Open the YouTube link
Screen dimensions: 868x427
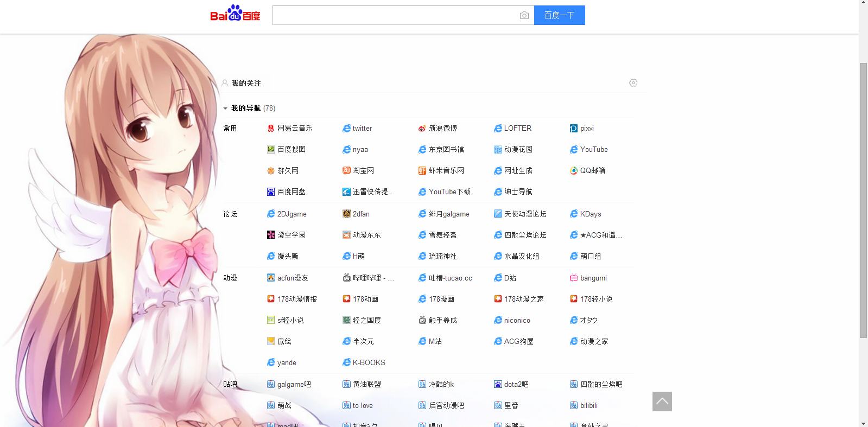(593, 150)
